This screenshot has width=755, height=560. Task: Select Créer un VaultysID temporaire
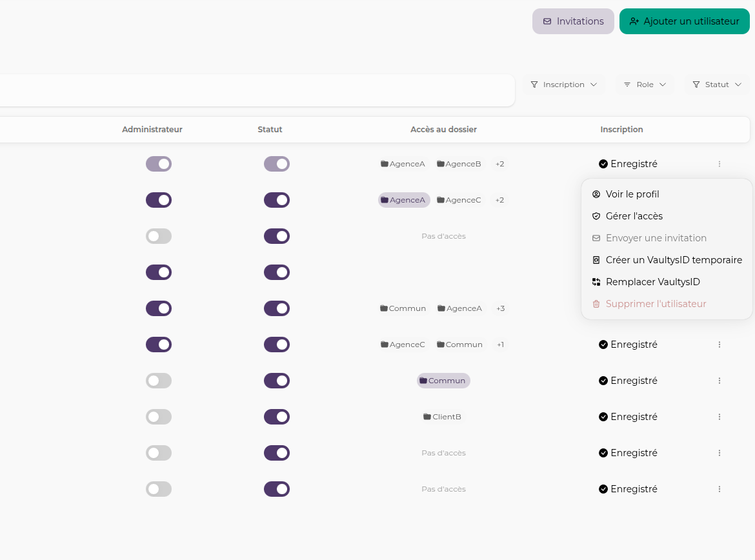click(x=674, y=260)
